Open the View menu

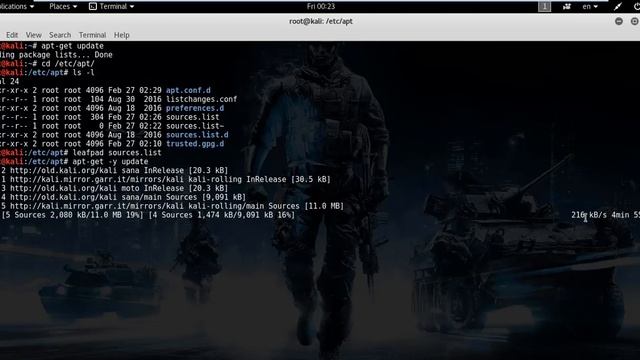pos(33,35)
